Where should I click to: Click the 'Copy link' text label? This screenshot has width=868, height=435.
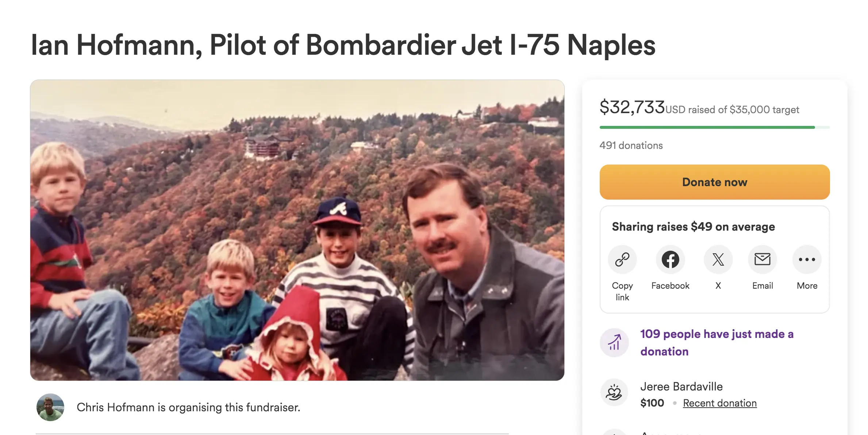tap(622, 291)
